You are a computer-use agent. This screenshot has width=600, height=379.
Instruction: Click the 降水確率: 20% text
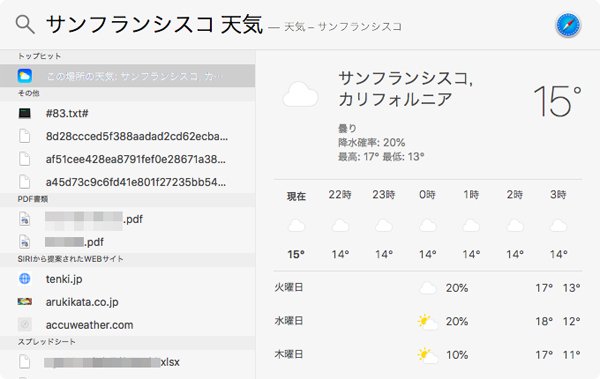[x=372, y=142]
